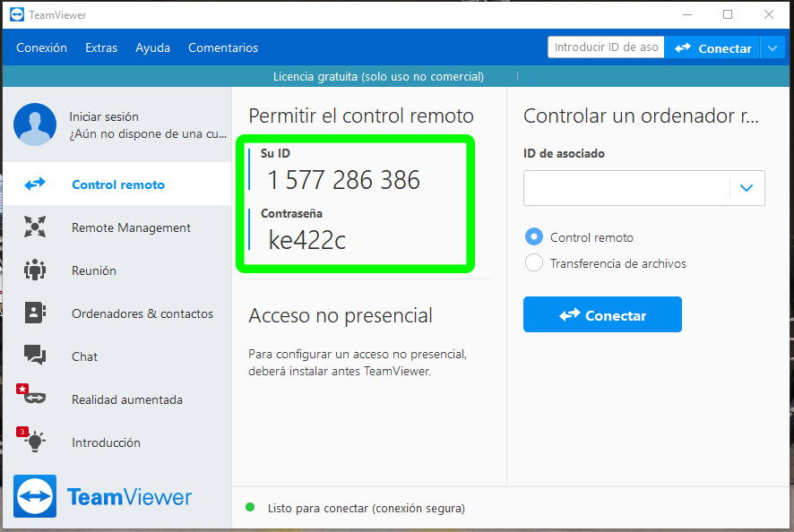This screenshot has width=794, height=532.
Task: Minimize the TeamViewer window
Action: tap(687, 14)
